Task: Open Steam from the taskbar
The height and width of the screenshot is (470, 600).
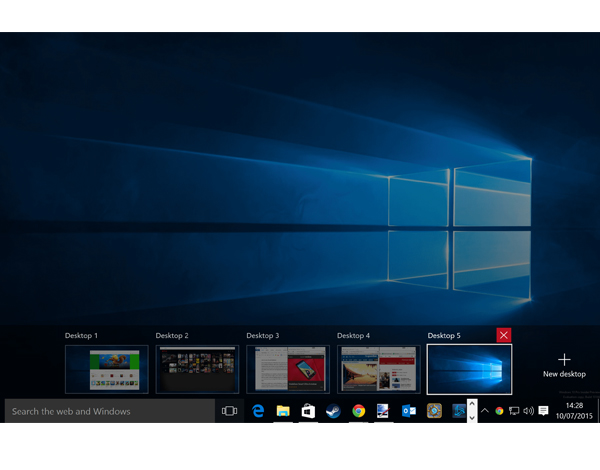Action: tap(334, 411)
